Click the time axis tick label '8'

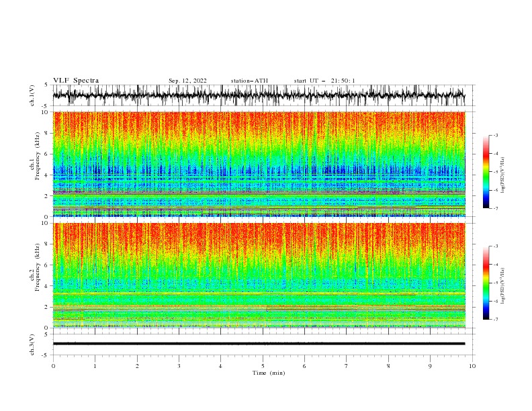pyautogui.click(x=388, y=366)
